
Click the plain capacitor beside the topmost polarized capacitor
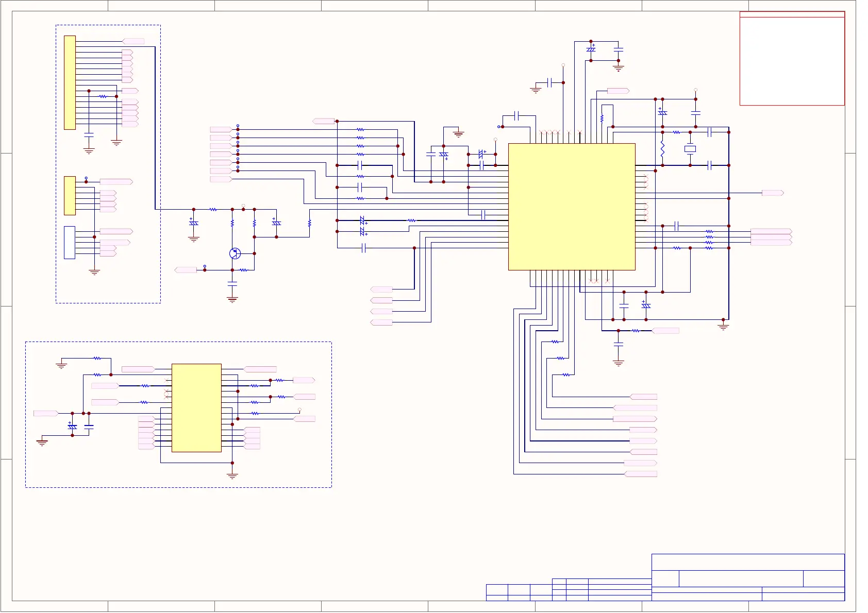coord(619,49)
